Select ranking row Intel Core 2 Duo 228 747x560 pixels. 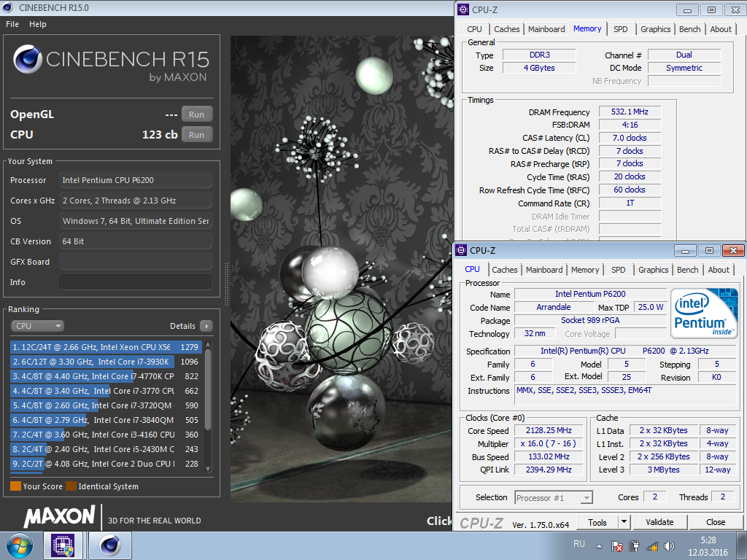(x=106, y=464)
